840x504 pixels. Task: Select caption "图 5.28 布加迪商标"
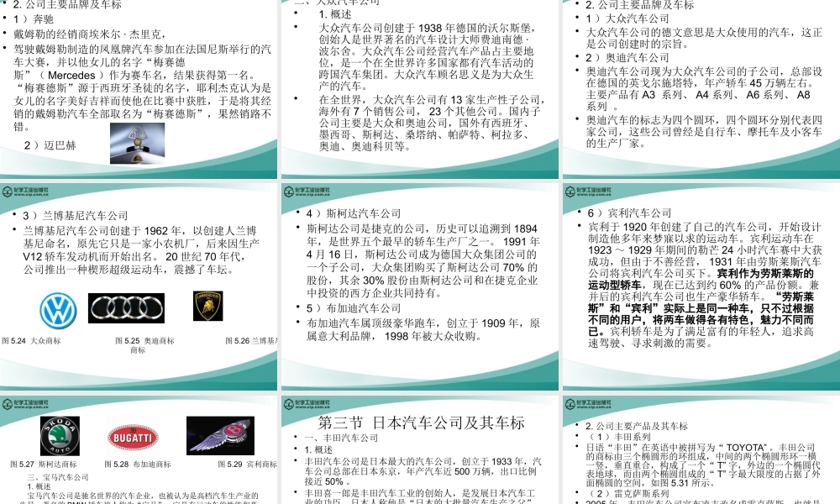[x=138, y=465]
